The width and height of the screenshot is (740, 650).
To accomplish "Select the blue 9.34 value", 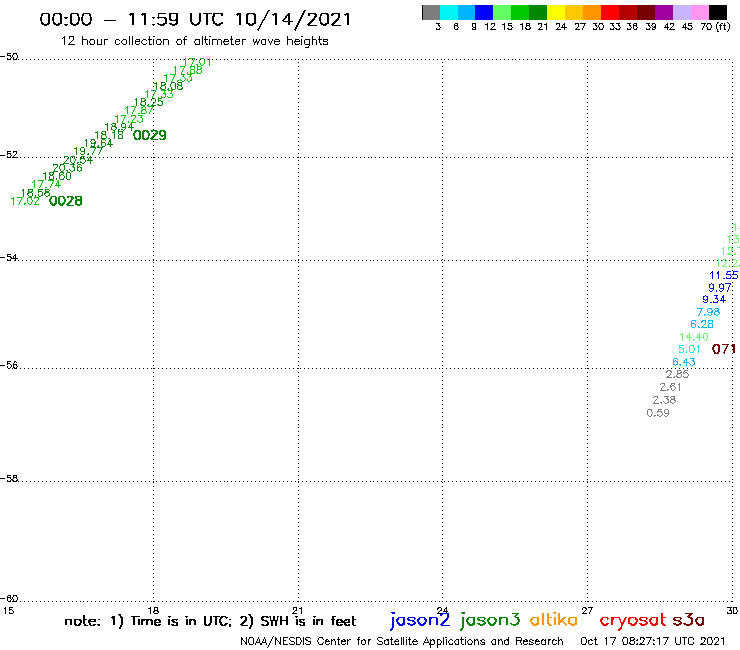I will (714, 299).
